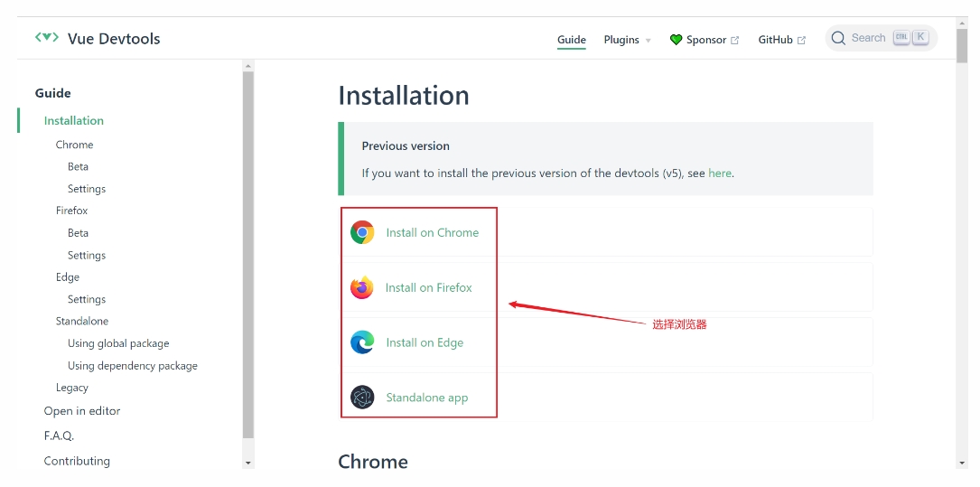Image resolution: width=980 pixels, height=487 pixels.
Task: Click the Chrome browser icon
Action: pyautogui.click(x=362, y=232)
